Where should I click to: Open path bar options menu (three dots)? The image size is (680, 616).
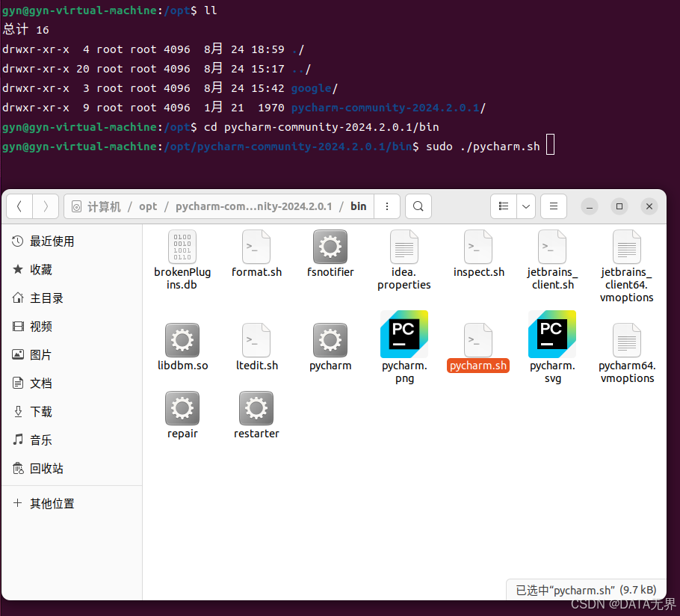(387, 206)
